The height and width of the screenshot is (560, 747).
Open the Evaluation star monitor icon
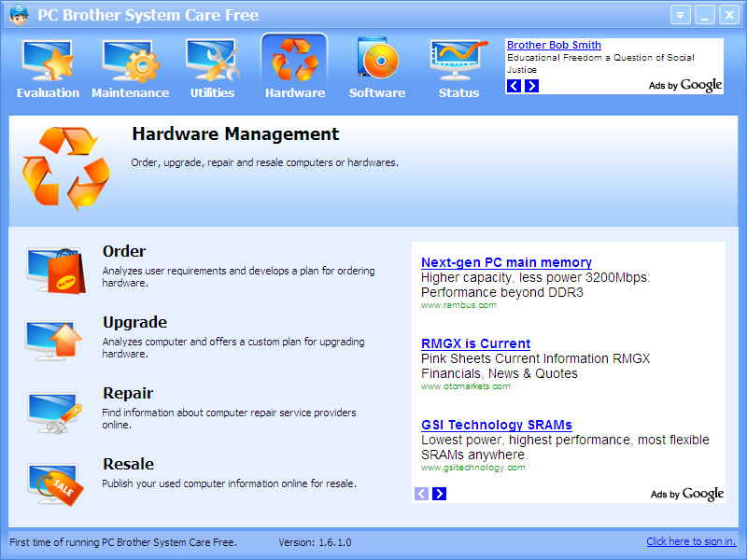48,61
